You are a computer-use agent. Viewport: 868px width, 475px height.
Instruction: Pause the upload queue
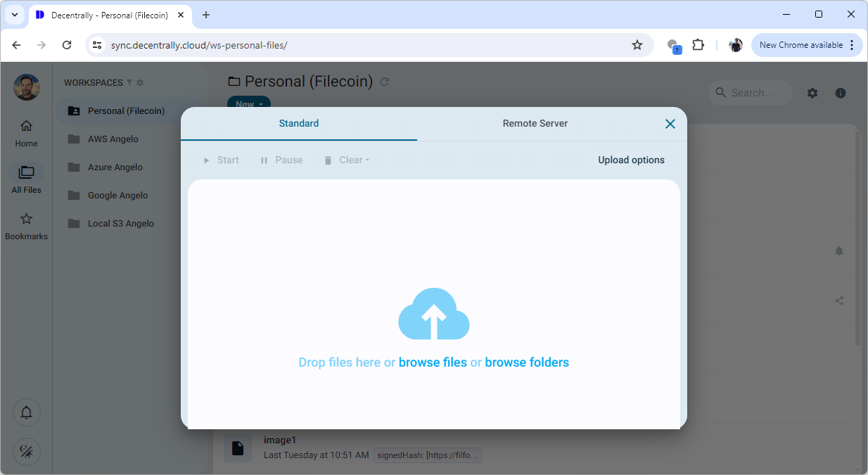281,160
